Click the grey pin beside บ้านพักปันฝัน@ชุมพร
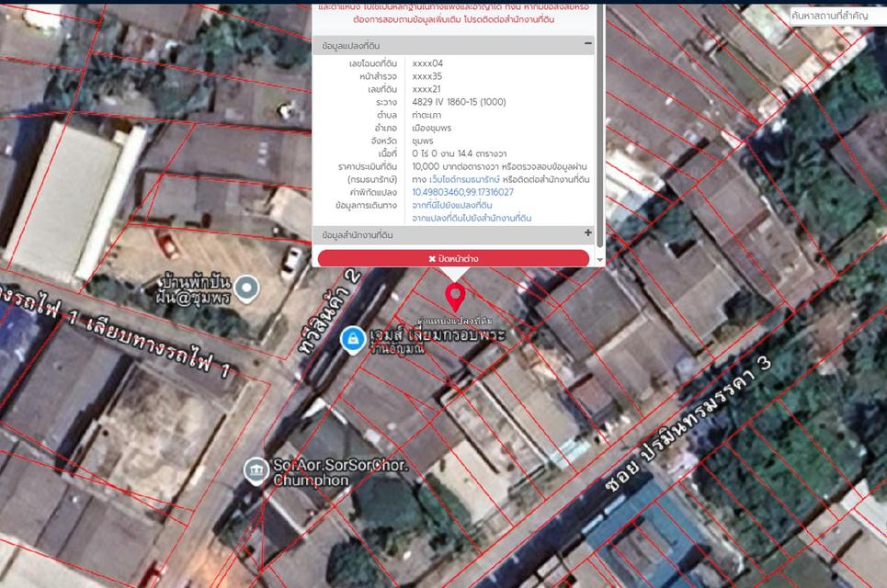The width and height of the screenshot is (887, 588). [246, 288]
